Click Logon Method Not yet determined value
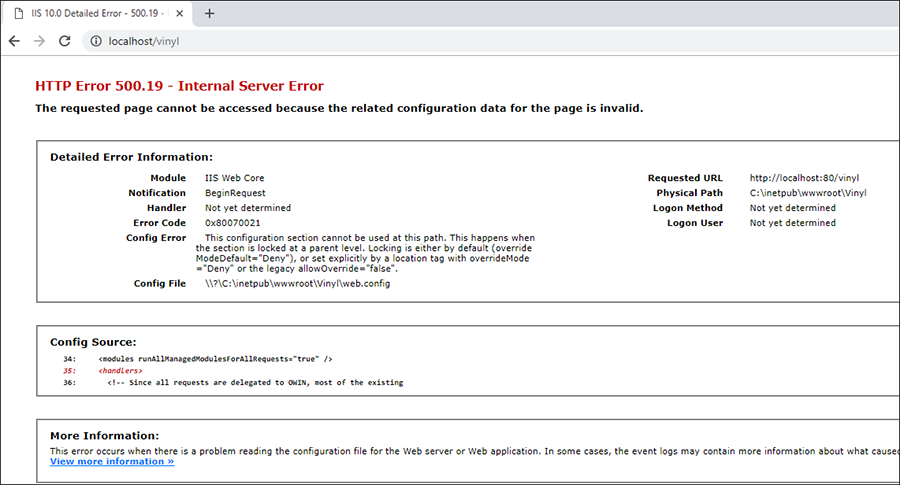This screenshot has width=900, height=485. click(793, 208)
